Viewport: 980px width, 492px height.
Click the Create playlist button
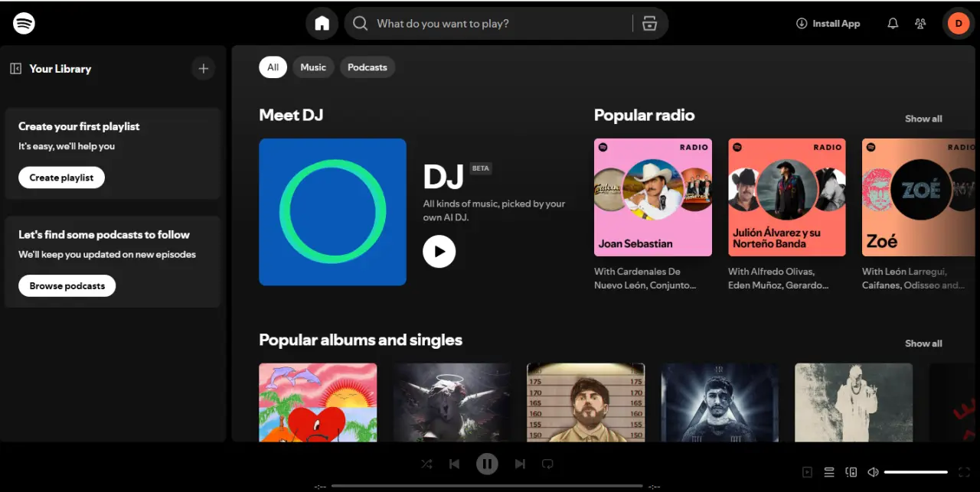point(61,178)
